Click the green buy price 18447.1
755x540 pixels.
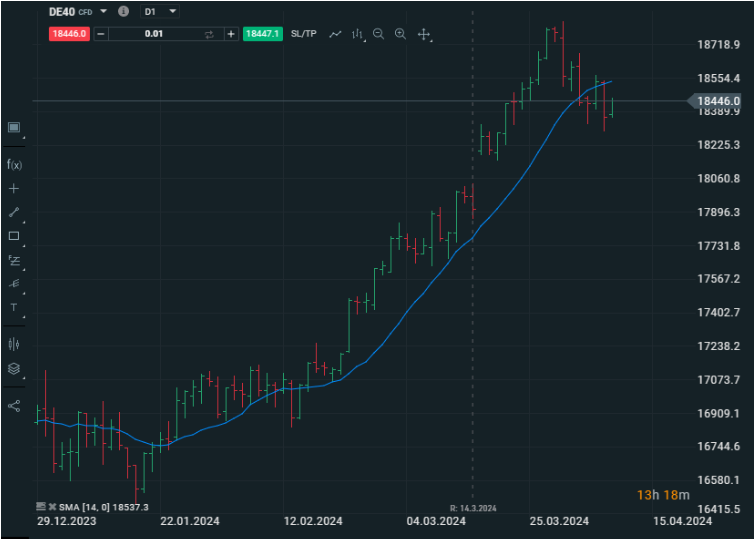coord(262,34)
